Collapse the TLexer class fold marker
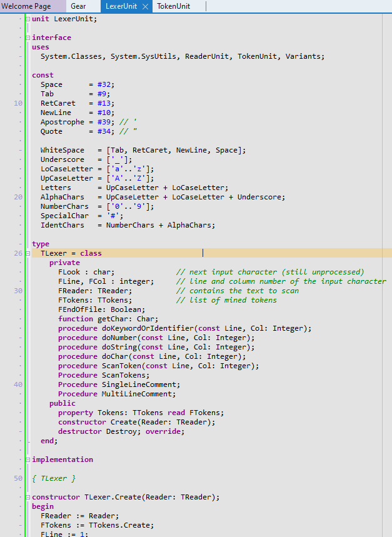 tap(28, 253)
